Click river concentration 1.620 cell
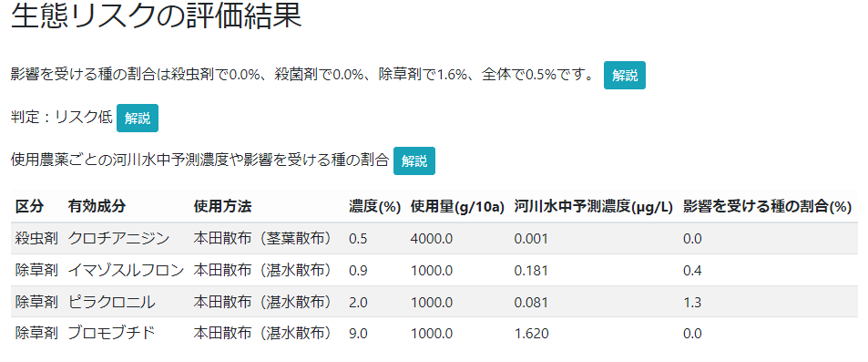 [x=531, y=334]
